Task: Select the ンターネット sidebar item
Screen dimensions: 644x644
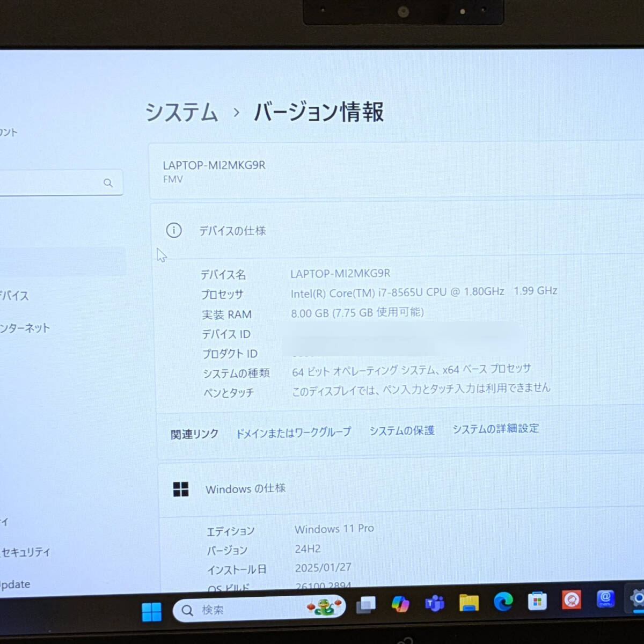Action: [25, 328]
